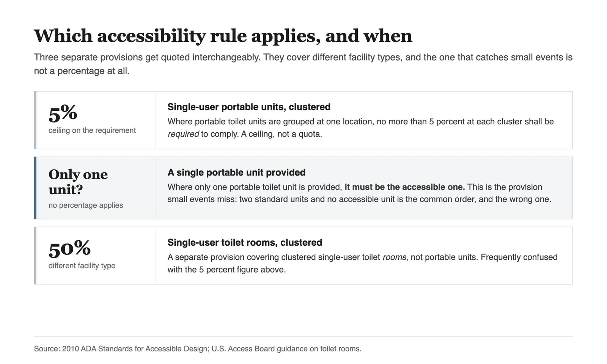Click the gray accent bar on 50% card
The width and height of the screenshot is (607, 364).
(x=35, y=256)
